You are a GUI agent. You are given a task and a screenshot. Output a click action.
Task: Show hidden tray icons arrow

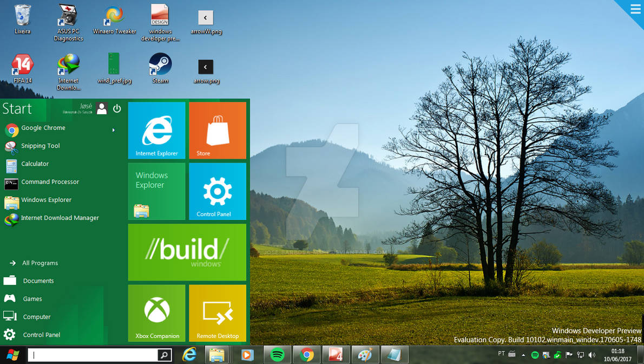coord(523,355)
